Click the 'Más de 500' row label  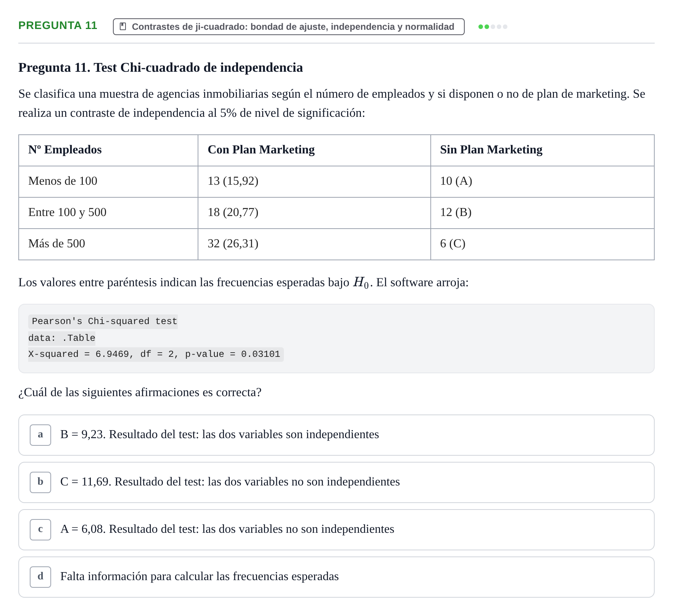pyautogui.click(x=56, y=243)
